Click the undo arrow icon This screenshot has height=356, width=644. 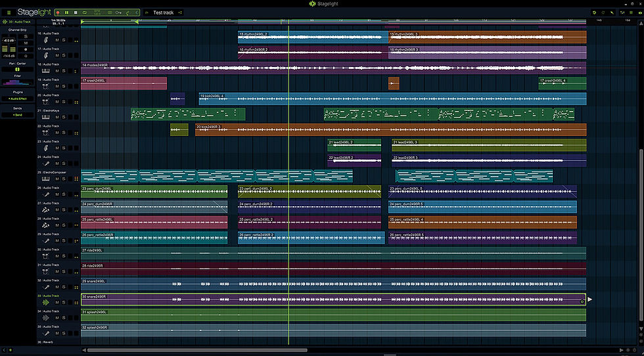(x=594, y=12)
